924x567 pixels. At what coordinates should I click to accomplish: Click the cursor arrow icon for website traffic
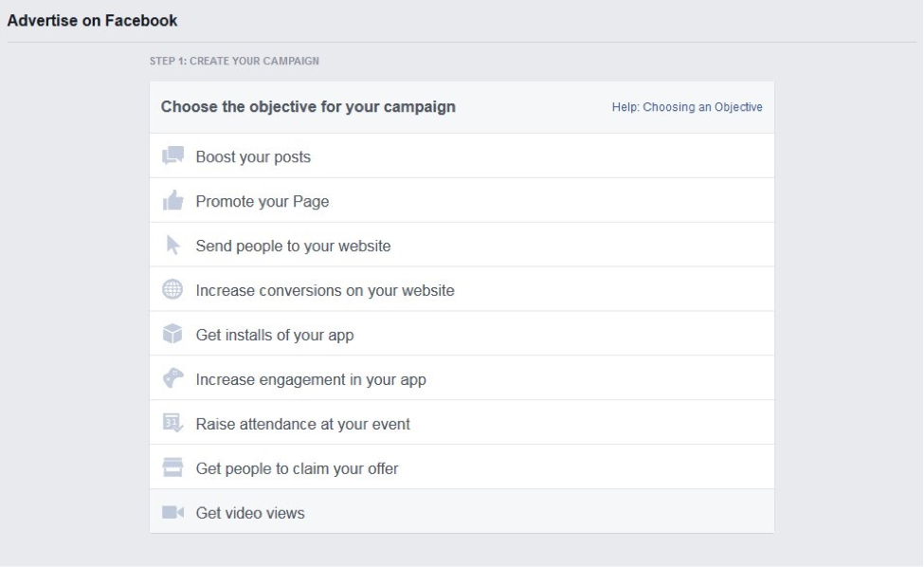172,246
